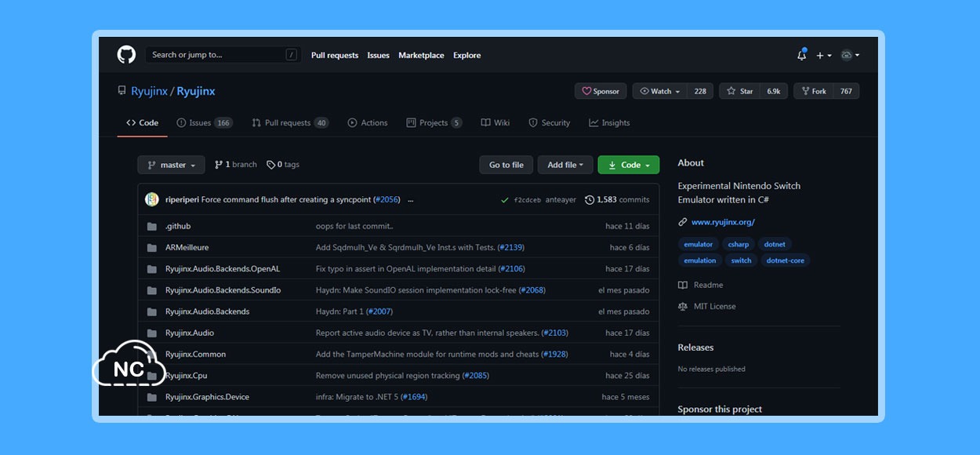
Task: Open the Pull requests tab with 40 count
Action: pos(290,123)
